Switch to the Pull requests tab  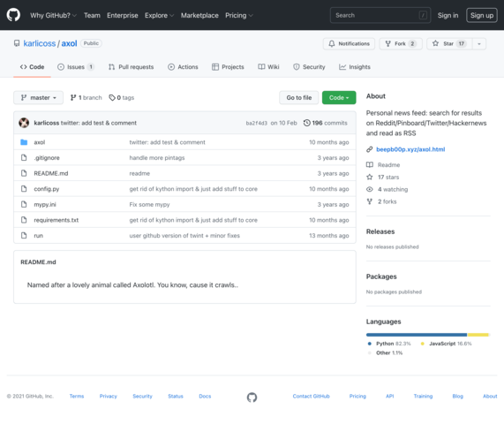(x=132, y=67)
